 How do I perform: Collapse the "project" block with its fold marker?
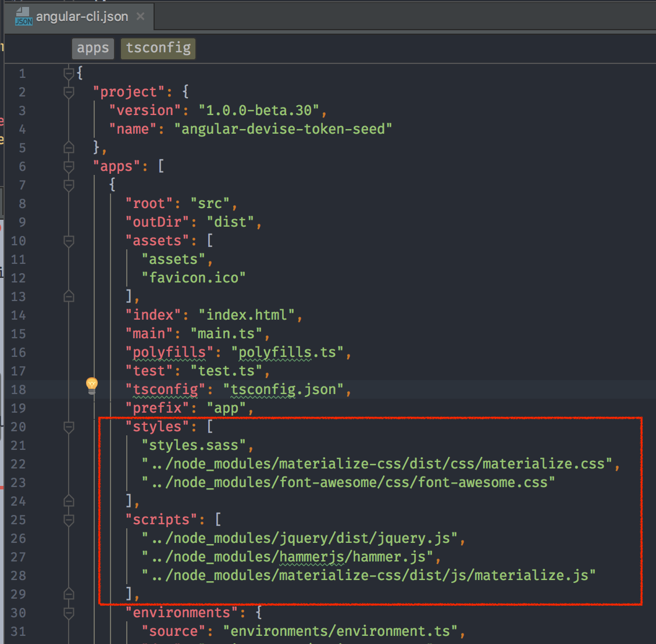point(68,92)
